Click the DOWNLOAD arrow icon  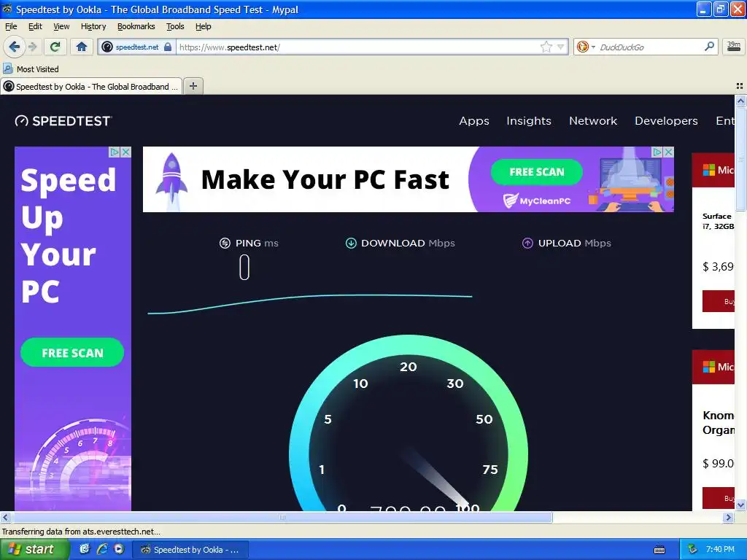[x=351, y=243]
